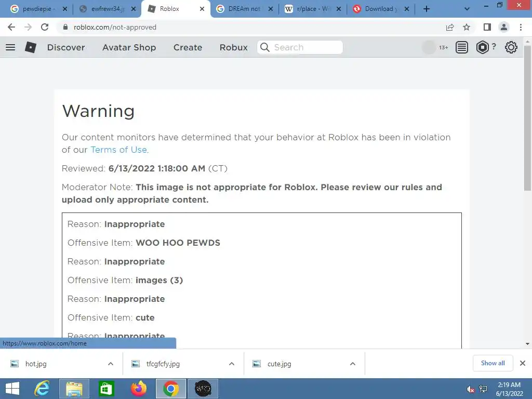Close the downloads bar
The height and width of the screenshot is (399, 532).
[523, 363]
